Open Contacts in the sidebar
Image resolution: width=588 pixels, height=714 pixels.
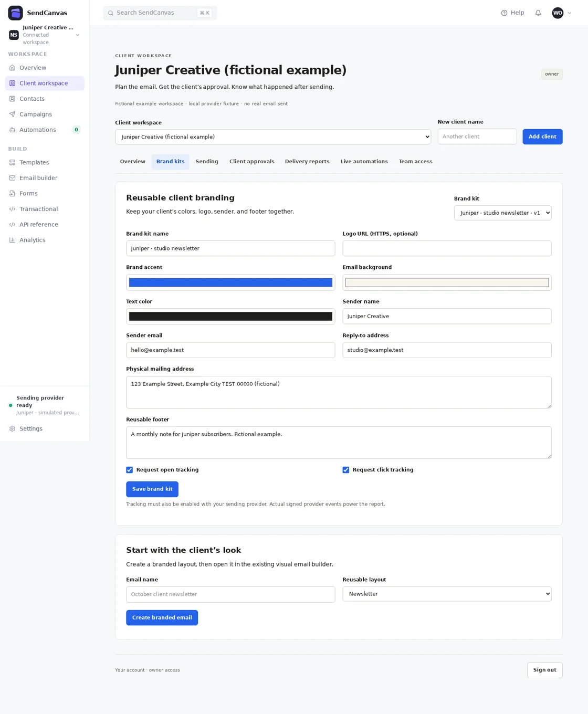coord(45,99)
